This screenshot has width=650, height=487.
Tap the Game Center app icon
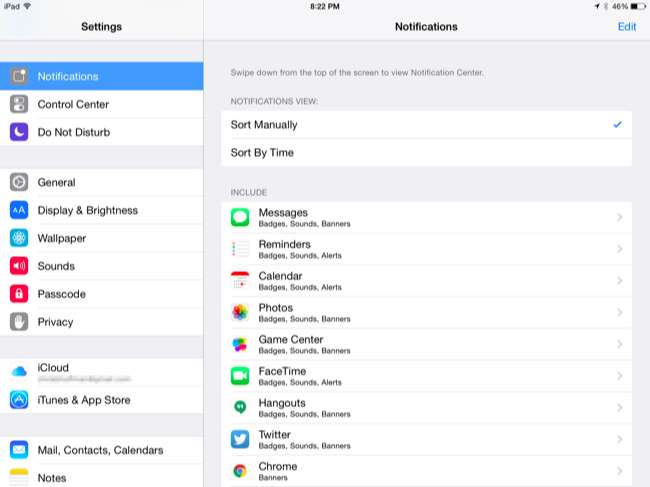tap(240, 344)
